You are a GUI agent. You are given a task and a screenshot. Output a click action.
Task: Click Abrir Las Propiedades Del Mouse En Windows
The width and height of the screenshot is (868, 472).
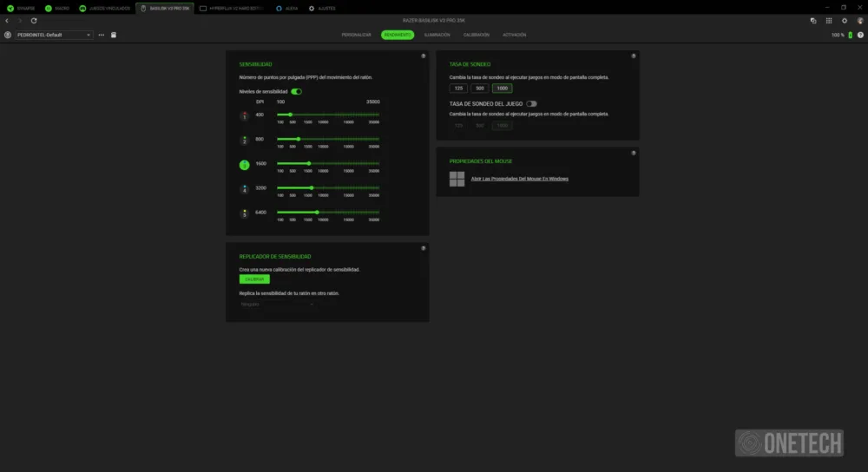pyautogui.click(x=519, y=179)
